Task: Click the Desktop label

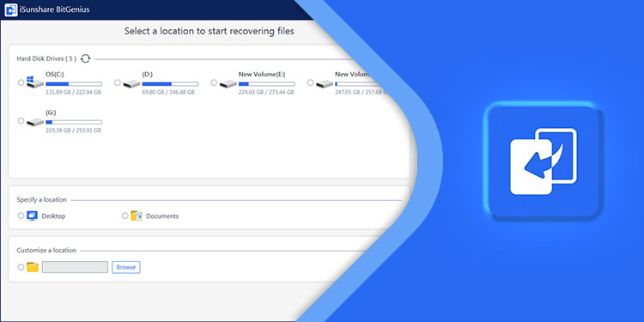Action: point(53,216)
